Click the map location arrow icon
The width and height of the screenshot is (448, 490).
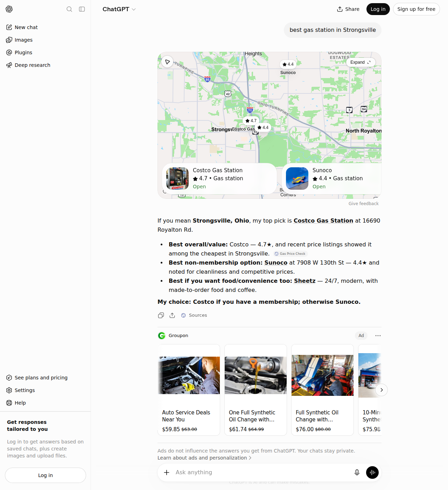168,62
